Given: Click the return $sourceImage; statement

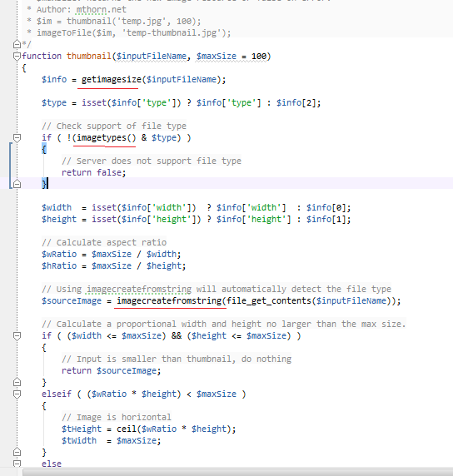Looking at the screenshot, I should pos(112,370).
